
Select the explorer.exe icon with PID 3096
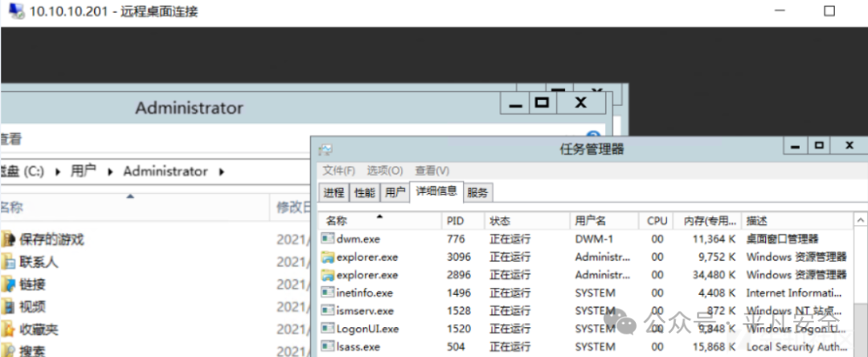point(328,256)
